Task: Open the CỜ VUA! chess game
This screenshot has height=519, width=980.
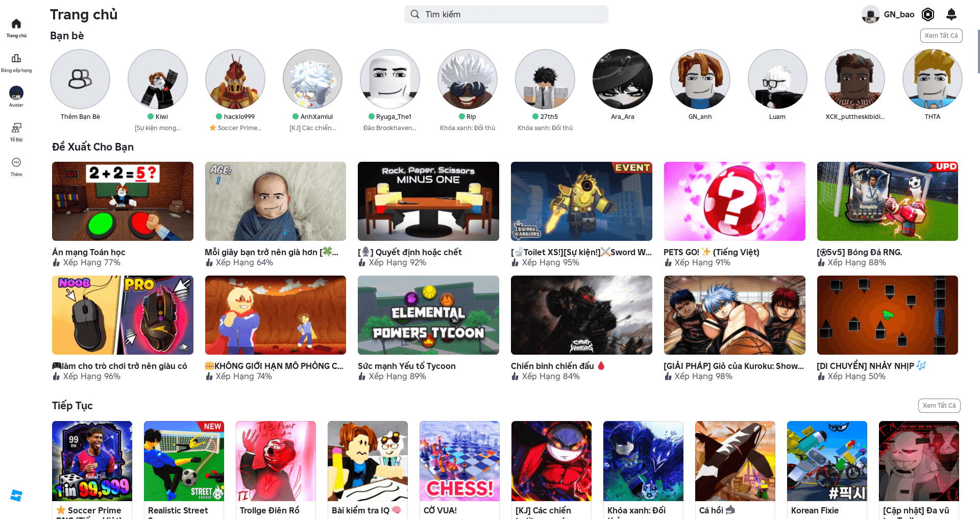Action: pyautogui.click(x=459, y=461)
